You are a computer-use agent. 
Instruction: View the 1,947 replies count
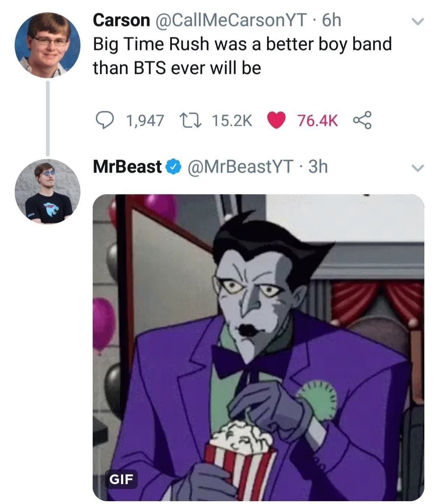tap(145, 121)
